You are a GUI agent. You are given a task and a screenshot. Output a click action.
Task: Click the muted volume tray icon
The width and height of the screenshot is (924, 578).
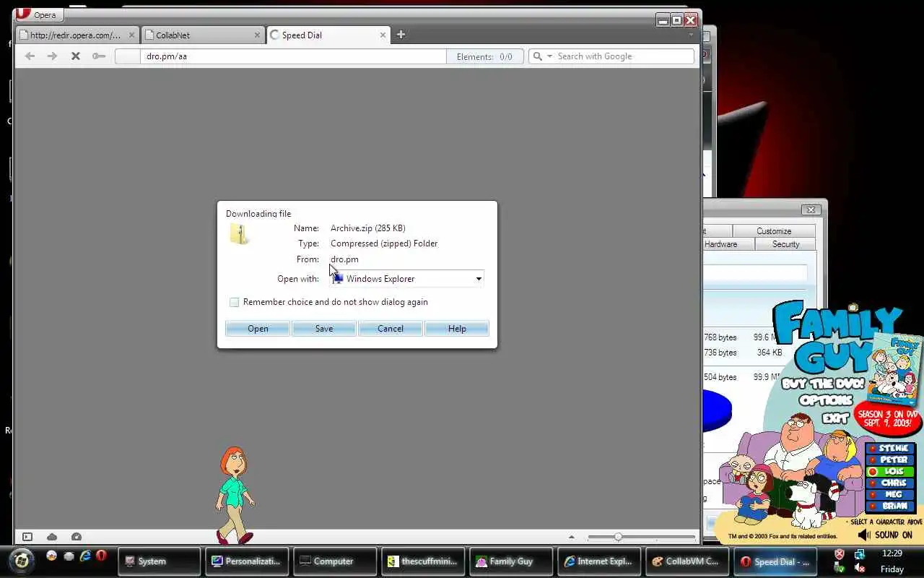point(860,568)
